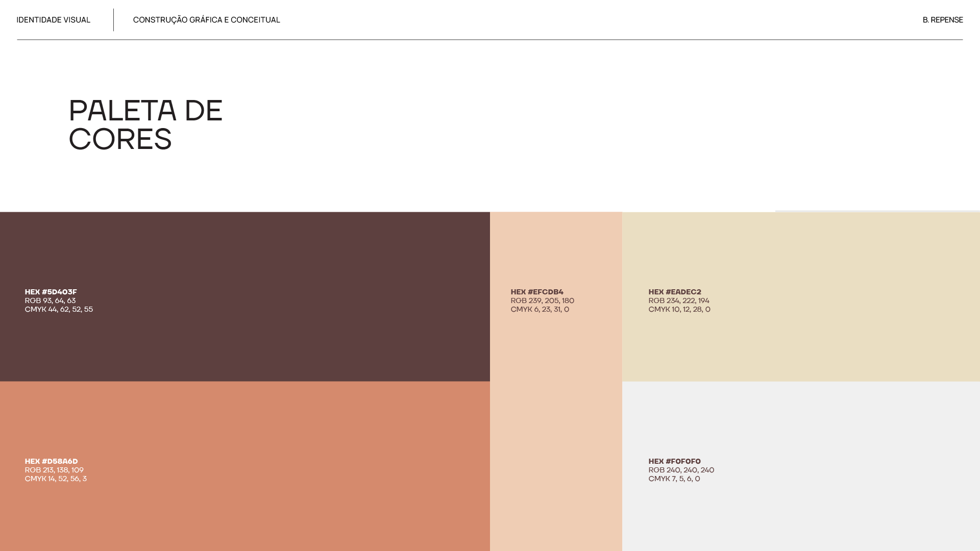Viewport: 980px width, 551px height.
Task: Click the IDENTIDADE VISUAL header label
Action: pos(54,20)
